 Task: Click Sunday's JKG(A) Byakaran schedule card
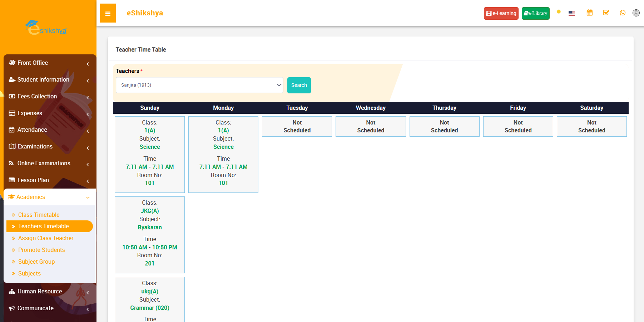[149, 235]
